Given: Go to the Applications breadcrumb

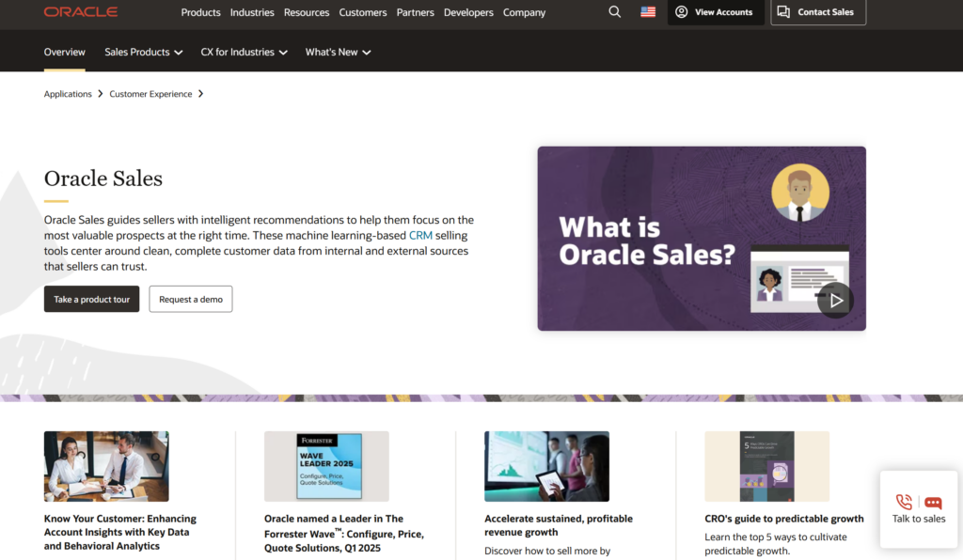Looking at the screenshot, I should coord(68,94).
